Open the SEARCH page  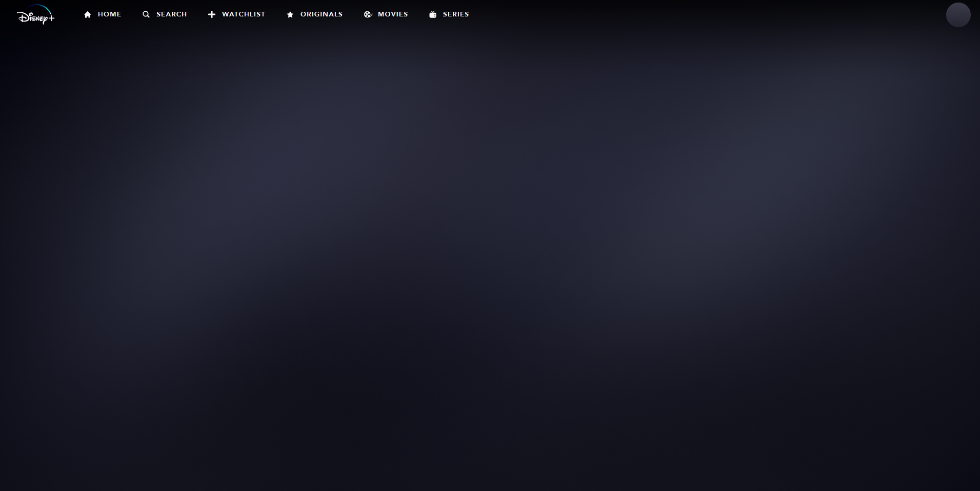coord(171,14)
